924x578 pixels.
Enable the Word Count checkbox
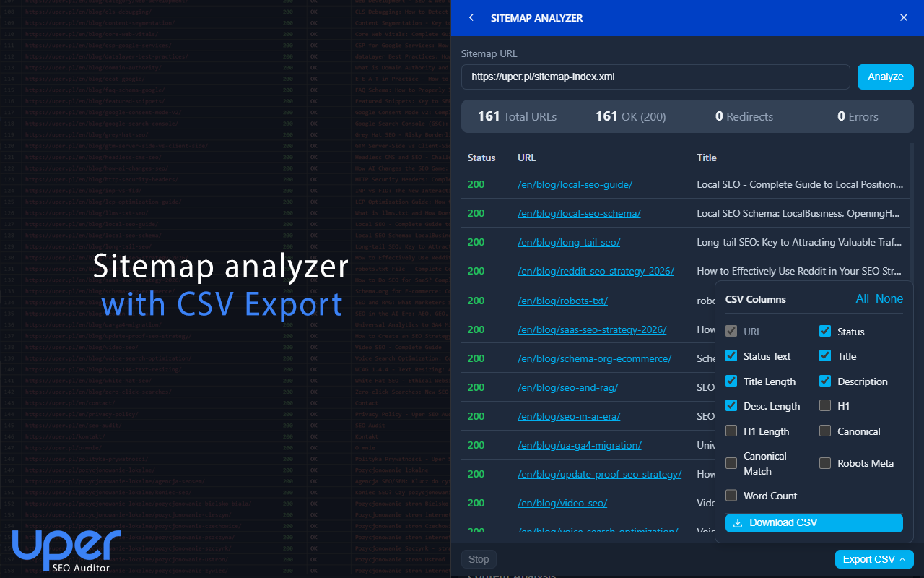click(x=731, y=495)
